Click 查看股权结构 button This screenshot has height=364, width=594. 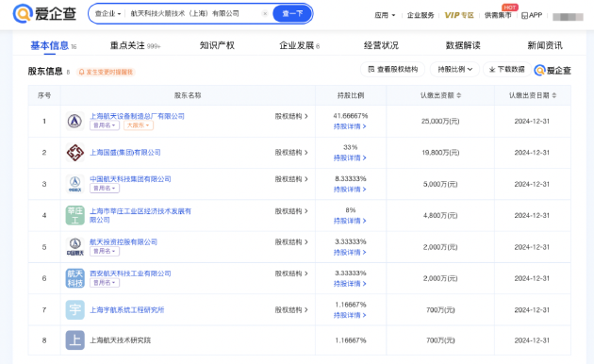click(392, 70)
